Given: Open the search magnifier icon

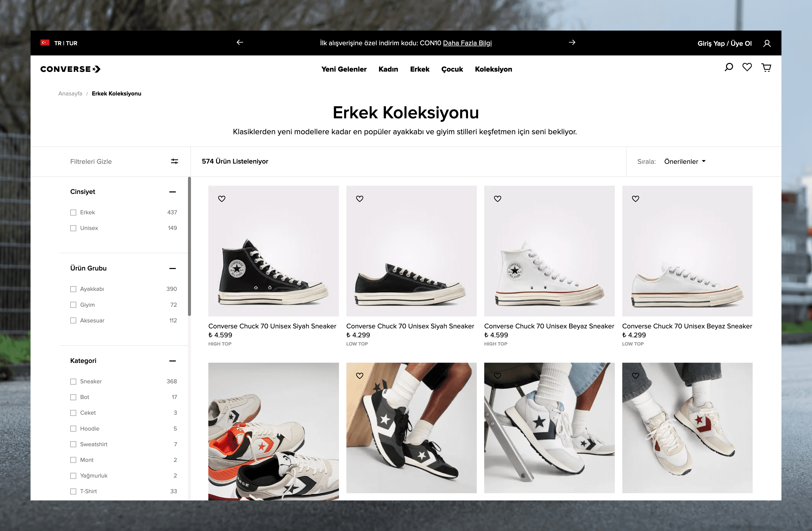Looking at the screenshot, I should [728, 67].
